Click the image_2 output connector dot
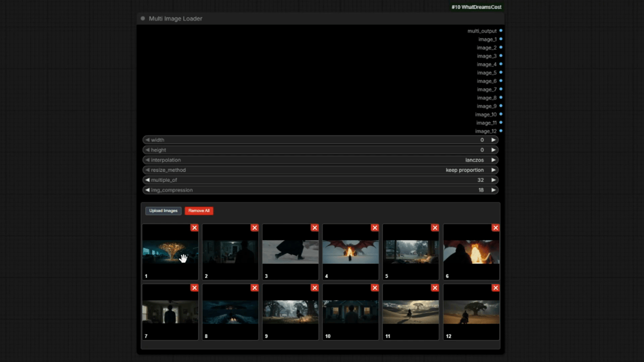Image resolution: width=644 pixels, height=362 pixels. click(x=501, y=47)
